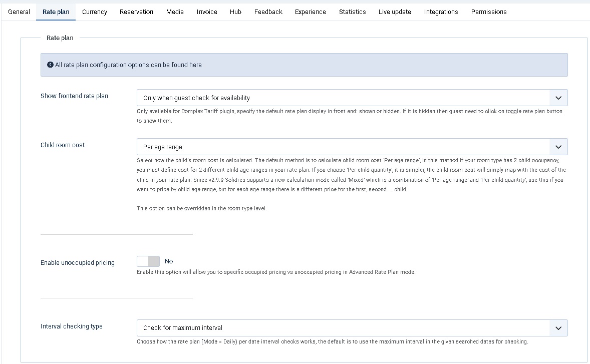Open the Invoice tab
This screenshot has width=590, height=364.
pyautogui.click(x=207, y=12)
